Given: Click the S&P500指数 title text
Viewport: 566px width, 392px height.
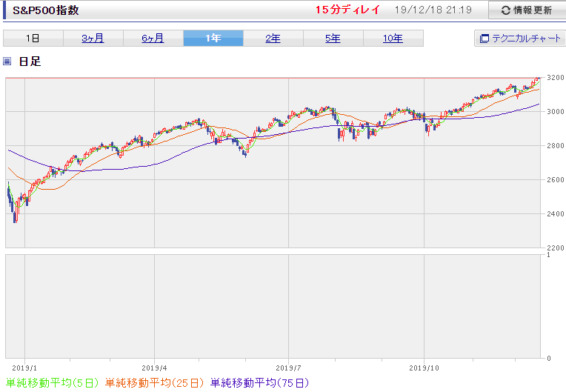Looking at the screenshot, I should pos(46,10).
